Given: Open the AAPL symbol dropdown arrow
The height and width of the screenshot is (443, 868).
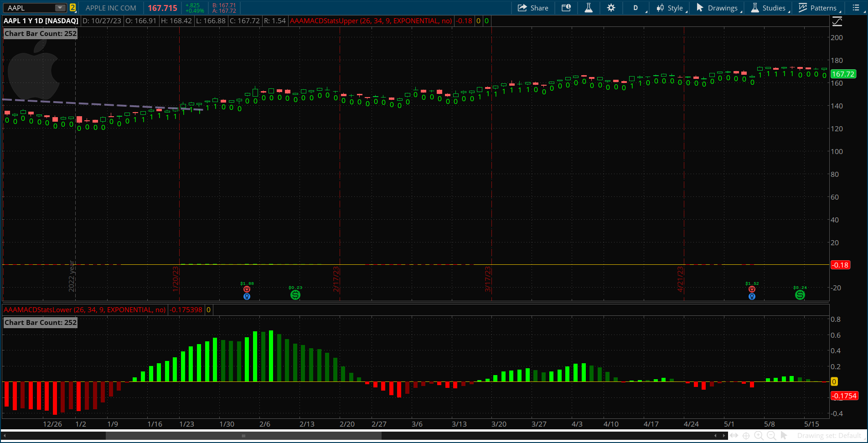Looking at the screenshot, I should pyautogui.click(x=60, y=8).
